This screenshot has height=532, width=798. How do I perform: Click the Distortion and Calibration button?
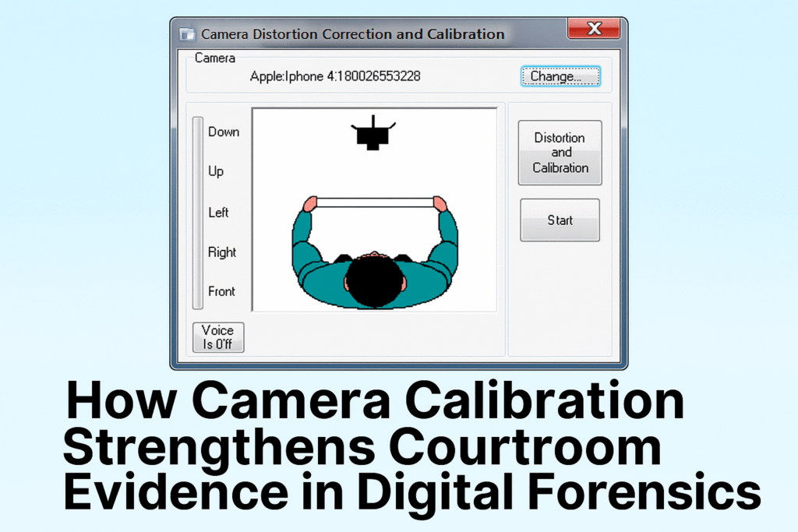coord(560,153)
